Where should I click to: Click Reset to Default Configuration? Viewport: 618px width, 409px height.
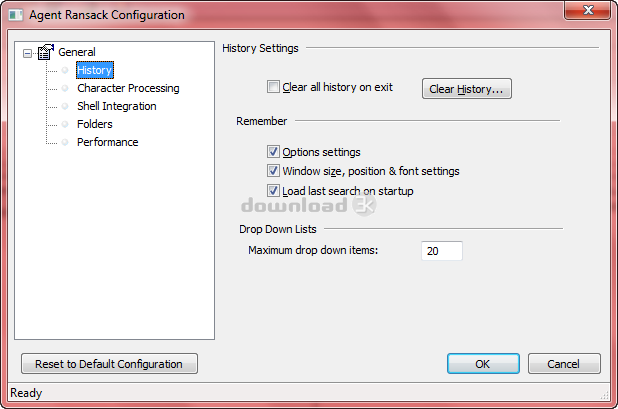click(109, 364)
